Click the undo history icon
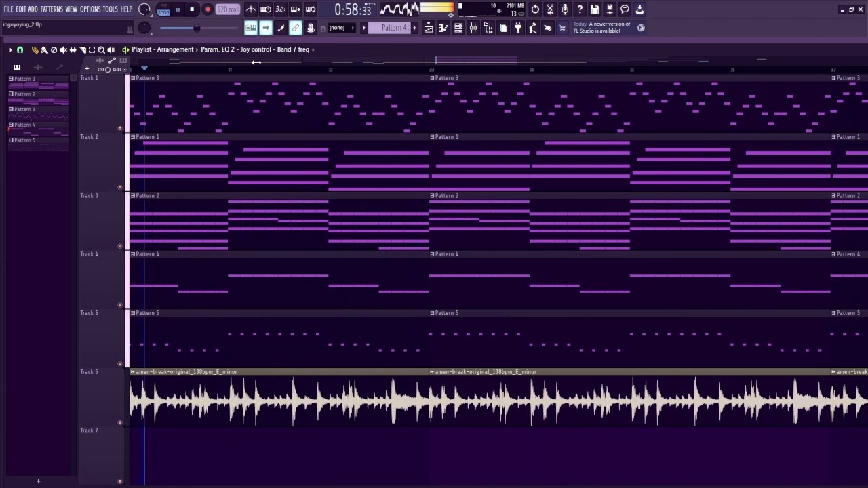The image size is (868, 488). (x=535, y=9)
